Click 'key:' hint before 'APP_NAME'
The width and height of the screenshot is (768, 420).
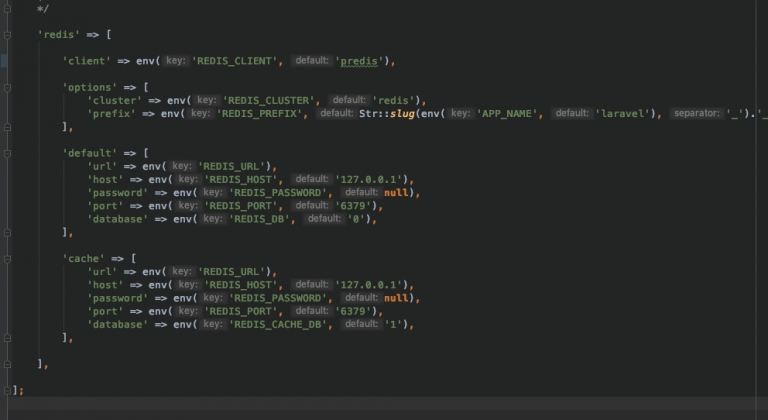point(460,113)
